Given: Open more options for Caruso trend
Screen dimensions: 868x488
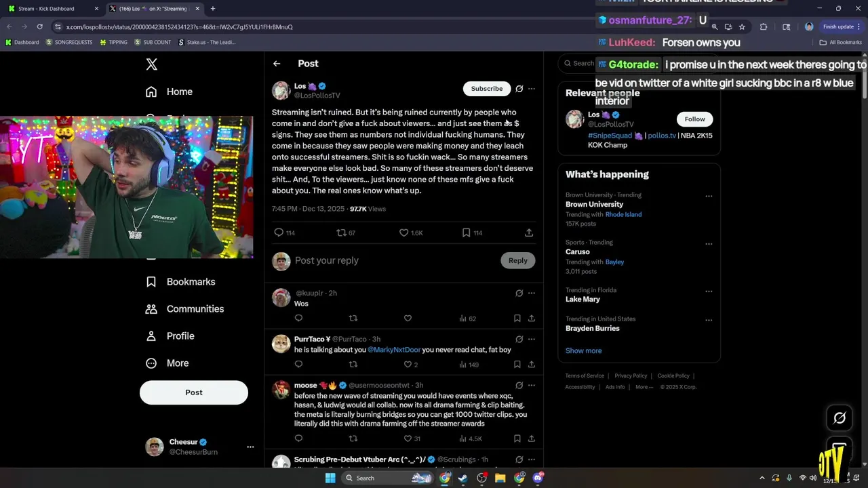Looking at the screenshot, I should coord(709,244).
